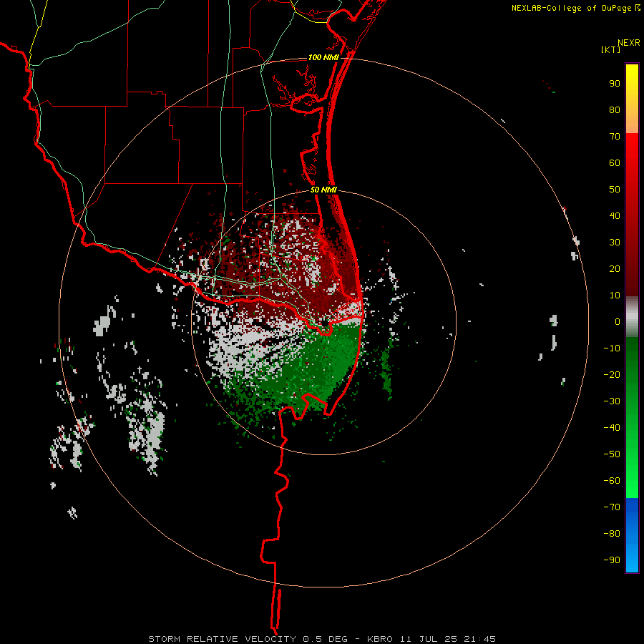Click the 90 value on velocity scale

pyautogui.click(x=615, y=84)
